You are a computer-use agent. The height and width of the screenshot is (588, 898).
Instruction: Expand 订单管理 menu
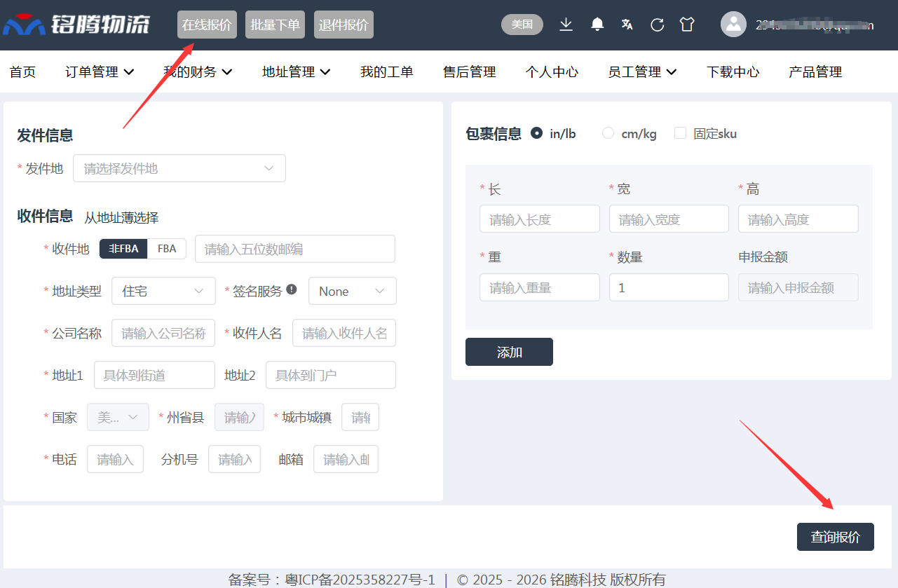(x=100, y=71)
